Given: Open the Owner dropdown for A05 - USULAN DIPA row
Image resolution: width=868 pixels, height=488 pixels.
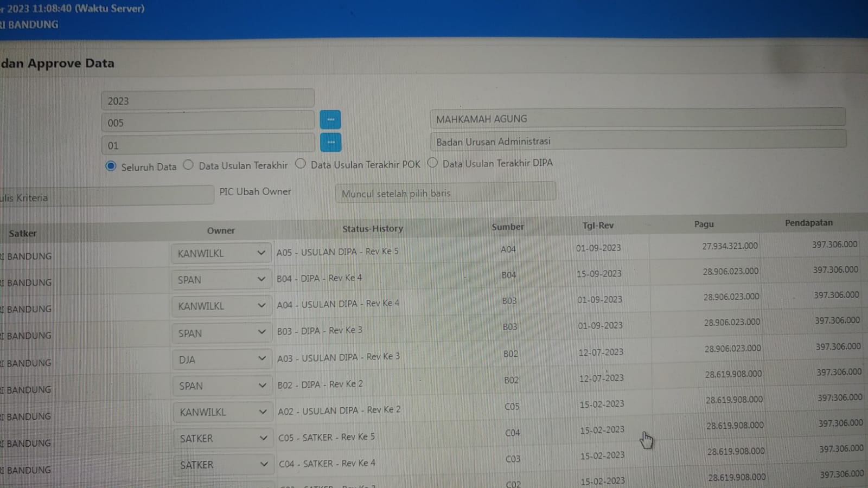Looking at the screenshot, I should point(221,253).
